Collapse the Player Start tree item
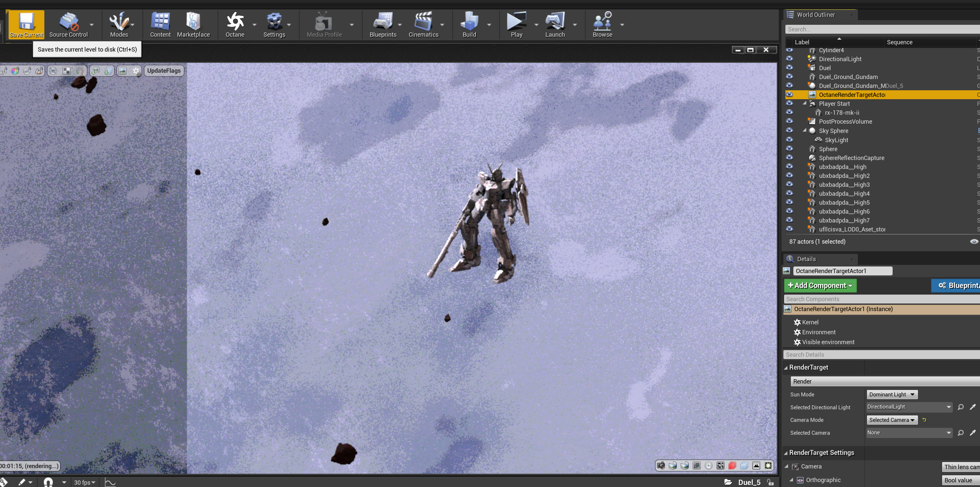 pyautogui.click(x=805, y=103)
